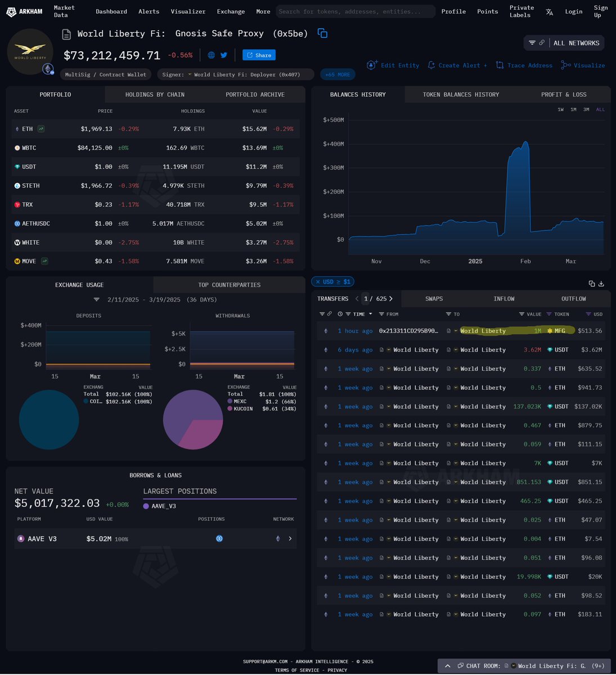Open the ALL NETWORKS filter
The image size is (616, 675).
point(564,43)
